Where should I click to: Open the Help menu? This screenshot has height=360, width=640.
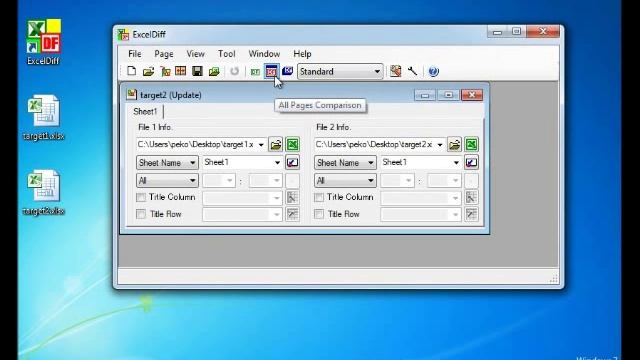(x=302, y=54)
